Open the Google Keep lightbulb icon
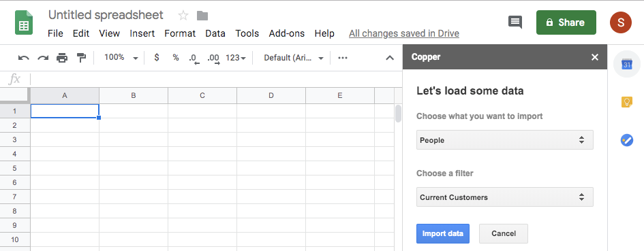 627,102
